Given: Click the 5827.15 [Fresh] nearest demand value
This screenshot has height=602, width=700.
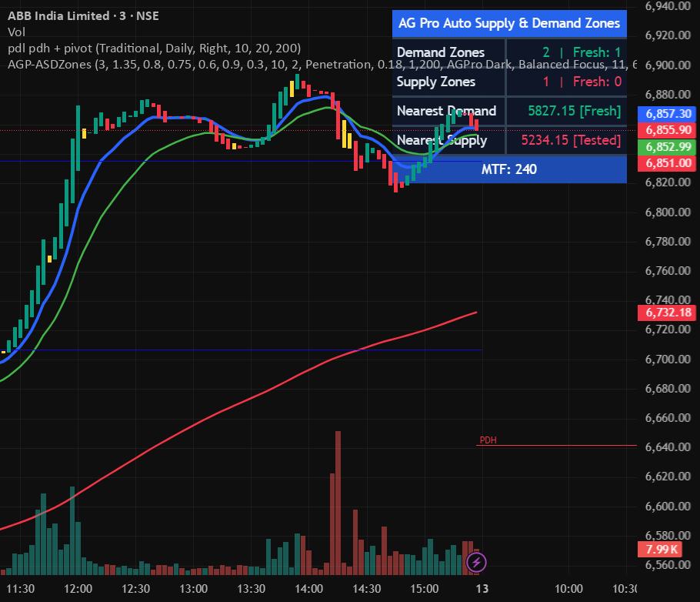Looking at the screenshot, I should 574,111.
